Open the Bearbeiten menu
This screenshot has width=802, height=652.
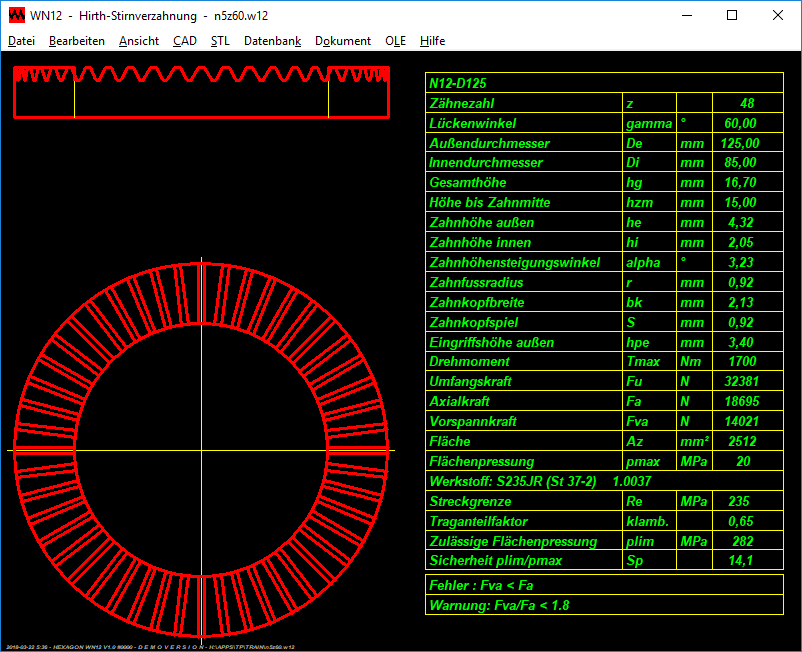[x=76, y=41]
